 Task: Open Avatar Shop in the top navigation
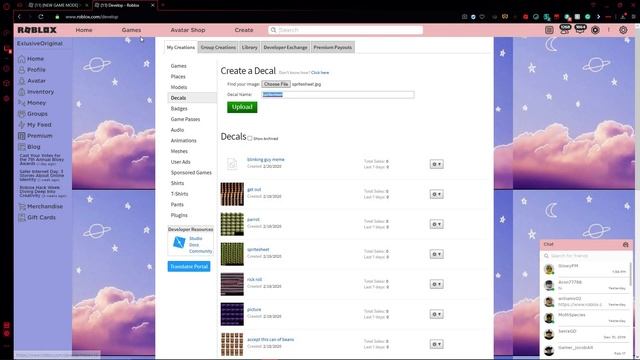coord(188,30)
